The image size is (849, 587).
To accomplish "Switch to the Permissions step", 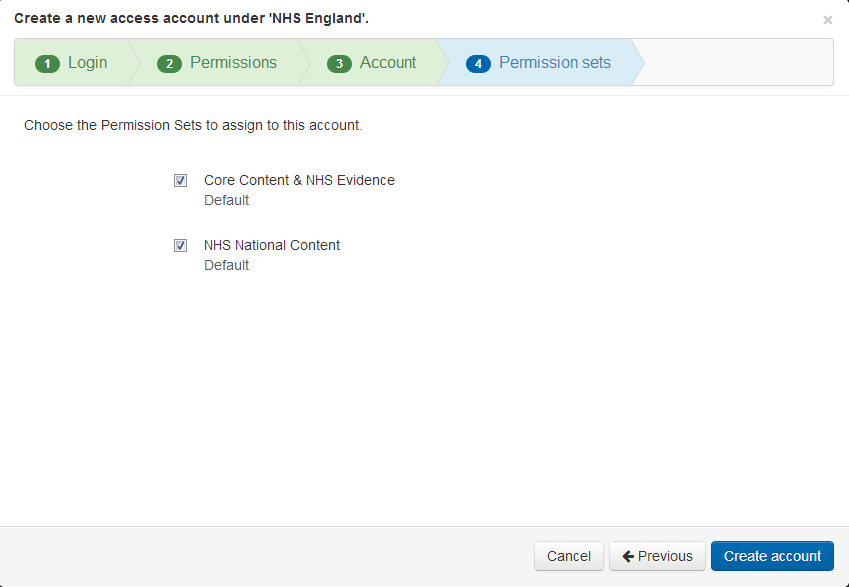I will 232,62.
